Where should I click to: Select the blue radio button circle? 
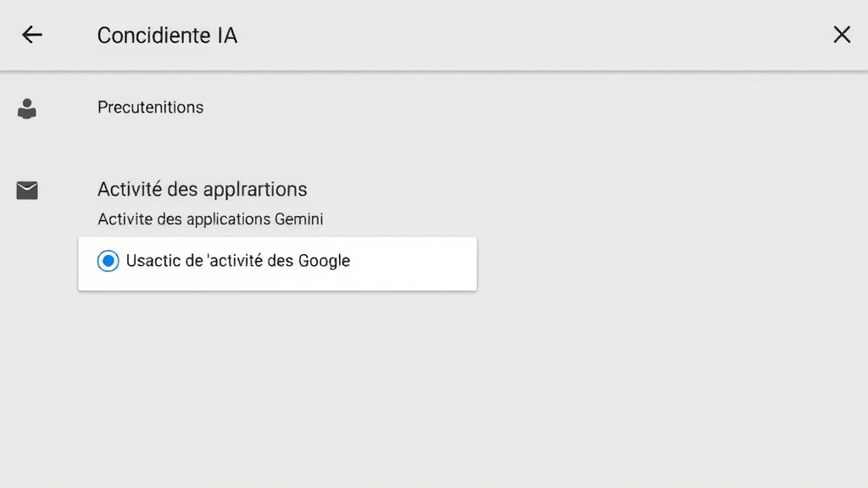coord(108,261)
